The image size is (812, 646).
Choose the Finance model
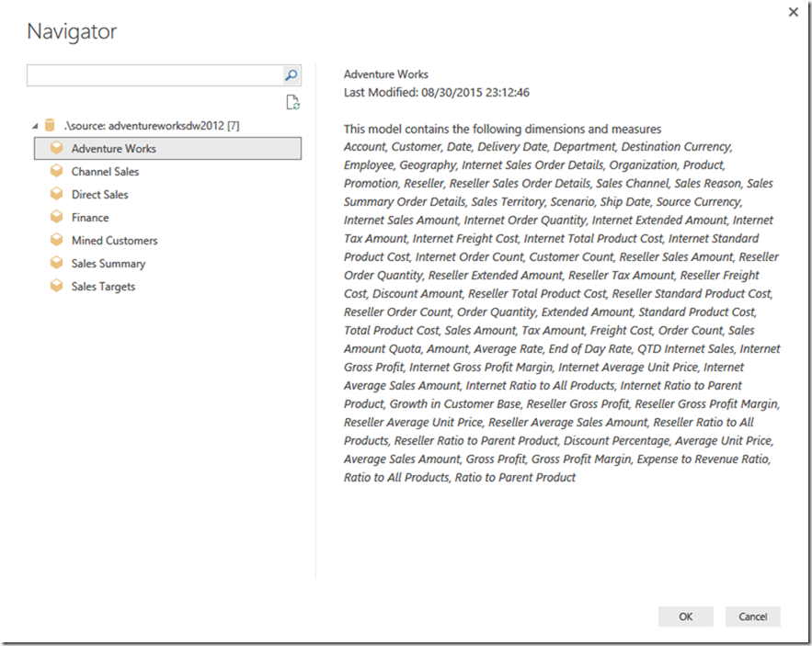(90, 218)
